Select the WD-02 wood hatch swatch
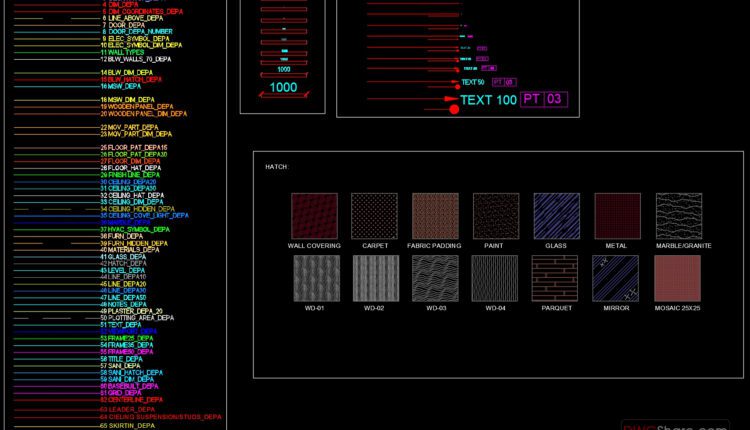Viewport: 750px width, 430px height. coord(376,278)
